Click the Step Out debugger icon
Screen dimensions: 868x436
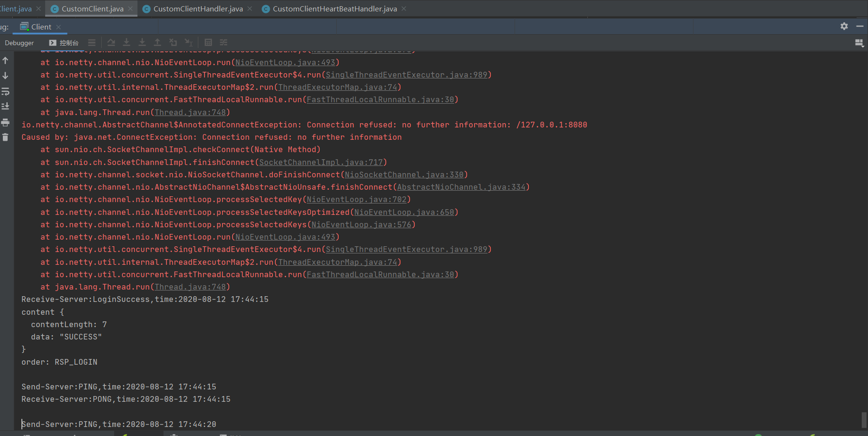point(157,43)
